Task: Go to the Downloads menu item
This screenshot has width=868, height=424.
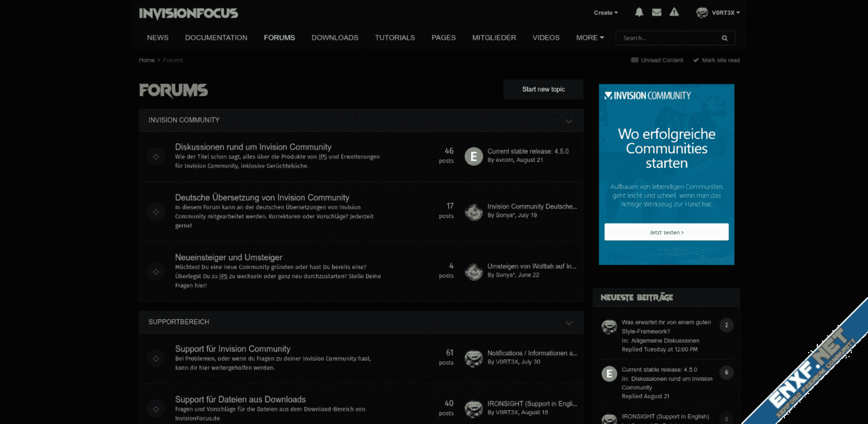Action: click(335, 38)
